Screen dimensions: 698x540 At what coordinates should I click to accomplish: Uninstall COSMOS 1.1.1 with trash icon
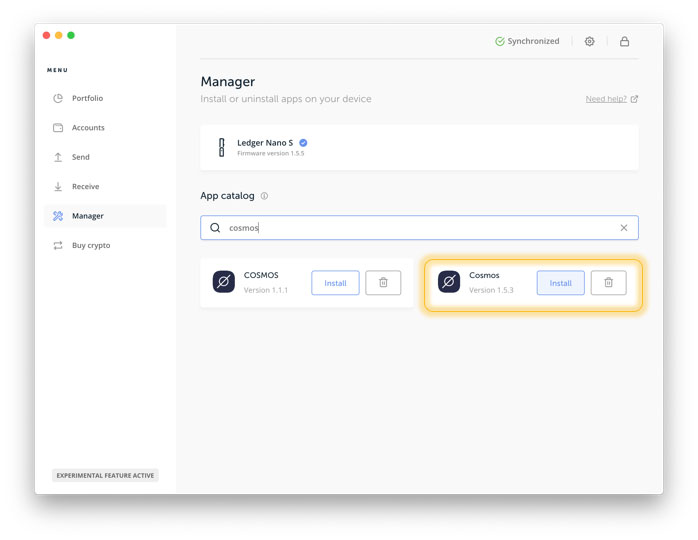[383, 283]
